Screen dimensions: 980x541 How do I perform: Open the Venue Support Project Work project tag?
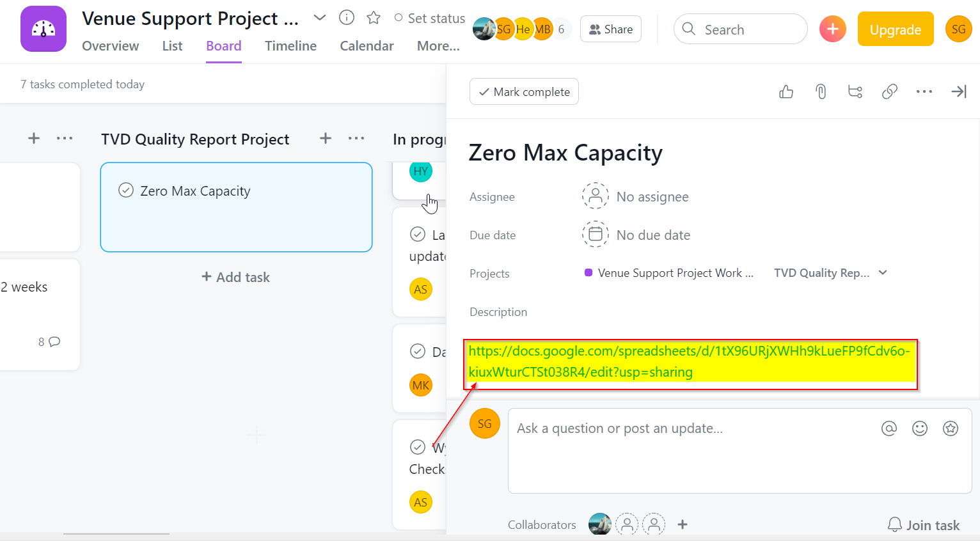coord(670,273)
